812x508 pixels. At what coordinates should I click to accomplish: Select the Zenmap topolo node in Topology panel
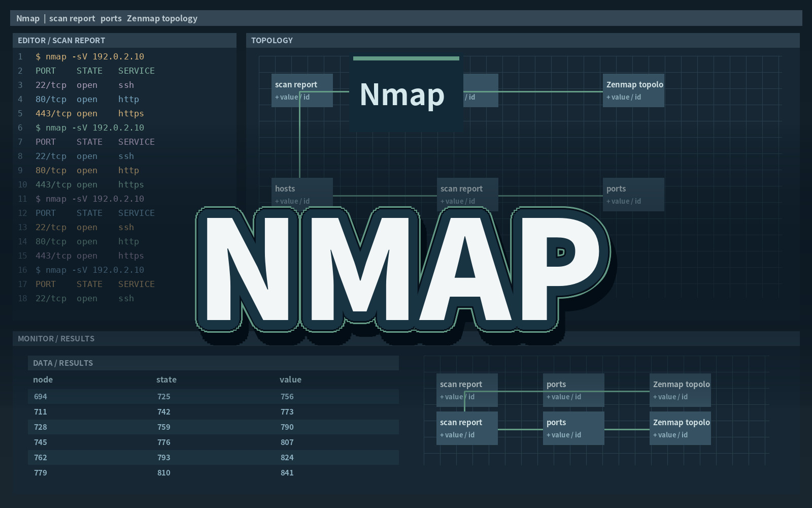pyautogui.click(x=633, y=90)
